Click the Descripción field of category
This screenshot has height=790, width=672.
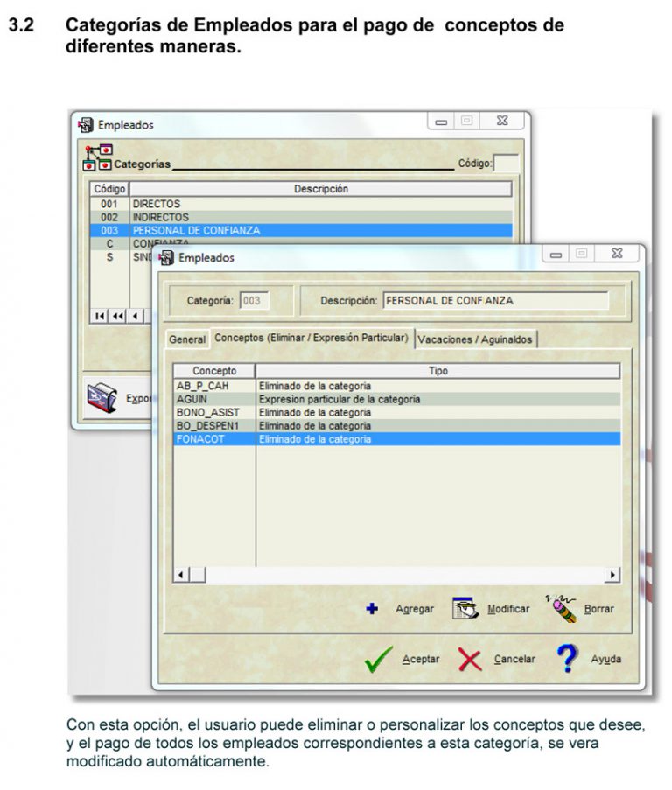[495, 301]
